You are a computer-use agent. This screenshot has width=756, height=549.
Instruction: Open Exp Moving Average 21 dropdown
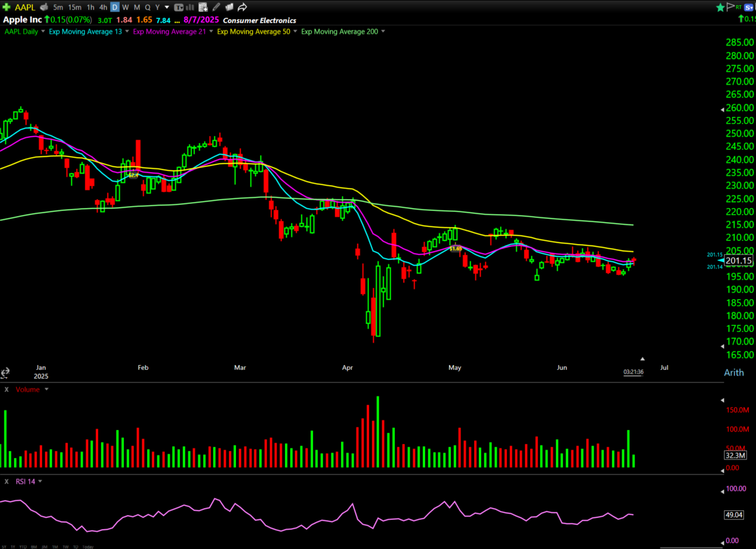click(x=211, y=32)
